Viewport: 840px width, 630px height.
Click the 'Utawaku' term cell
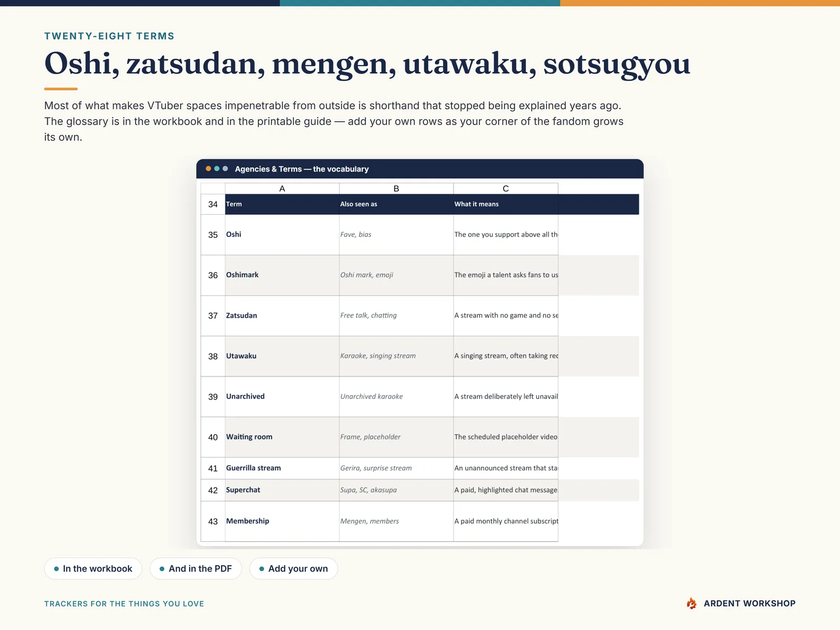282,356
